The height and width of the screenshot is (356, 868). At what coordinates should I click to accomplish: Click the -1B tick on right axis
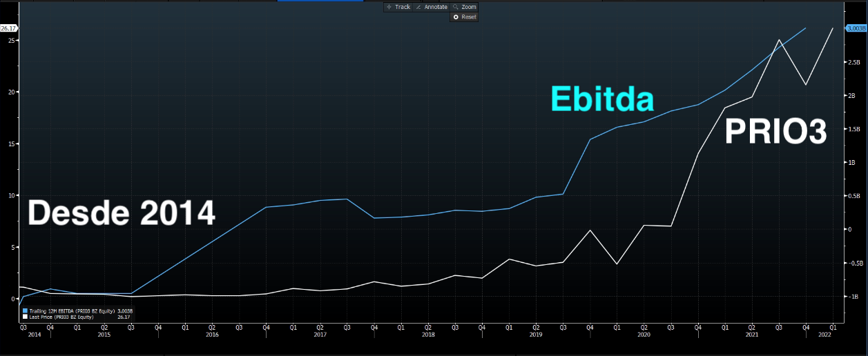(852, 297)
